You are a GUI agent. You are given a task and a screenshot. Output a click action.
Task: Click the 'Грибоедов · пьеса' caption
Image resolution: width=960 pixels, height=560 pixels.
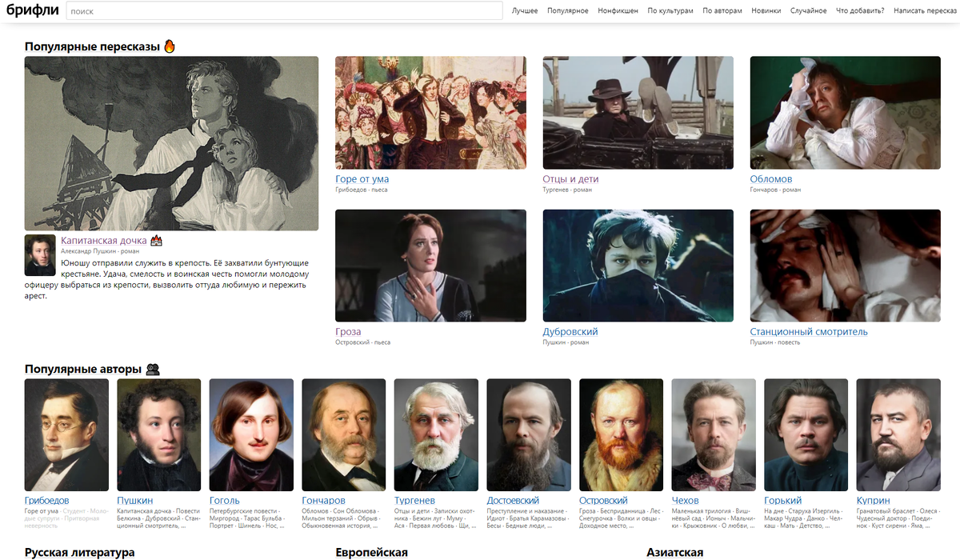tap(362, 190)
